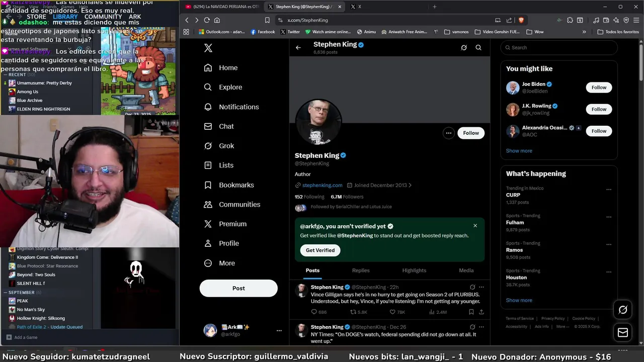
Task: Open the stephenking.com link
Action: click(322, 185)
